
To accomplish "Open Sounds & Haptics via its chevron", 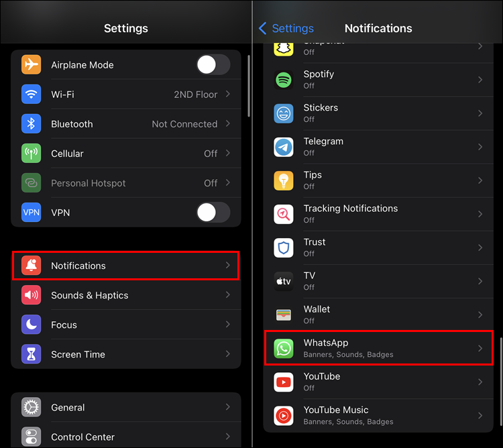I will point(228,294).
